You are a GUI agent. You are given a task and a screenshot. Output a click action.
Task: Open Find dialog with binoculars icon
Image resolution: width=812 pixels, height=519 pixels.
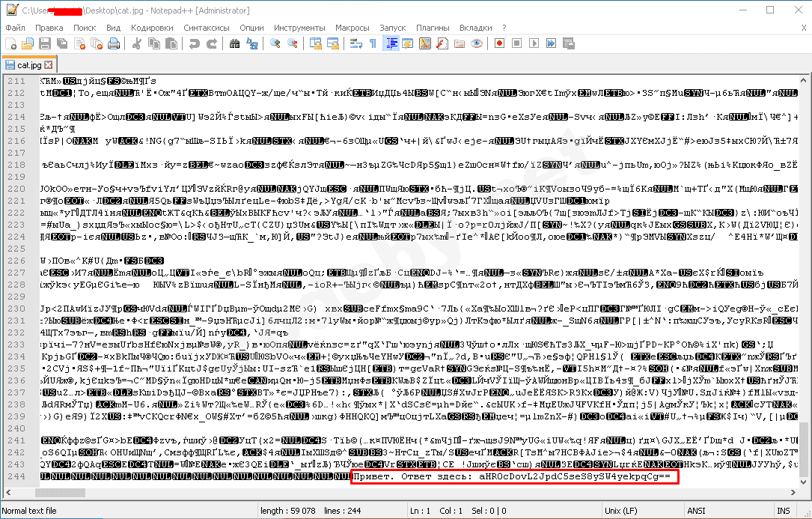click(234, 43)
